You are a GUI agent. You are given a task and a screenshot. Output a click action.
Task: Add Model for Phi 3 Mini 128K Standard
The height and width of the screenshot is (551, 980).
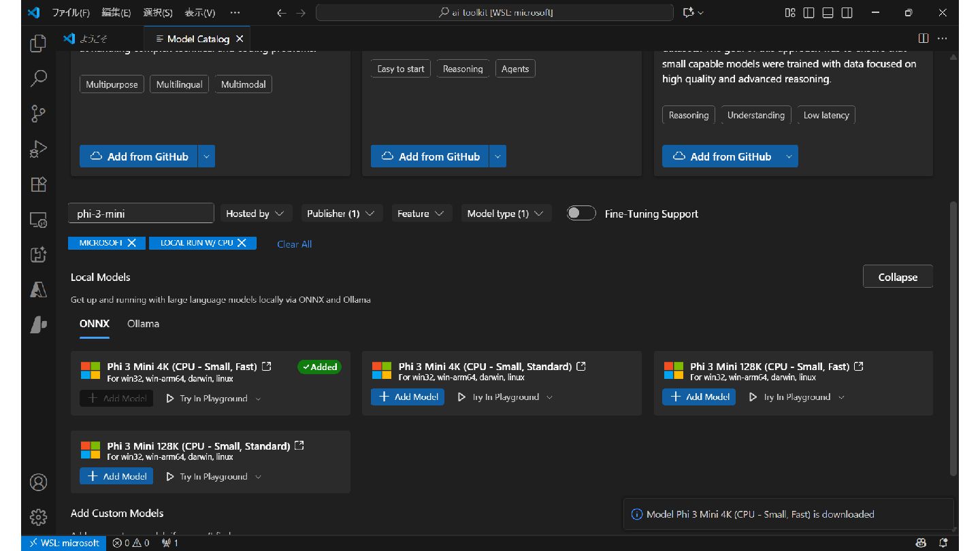[116, 476]
